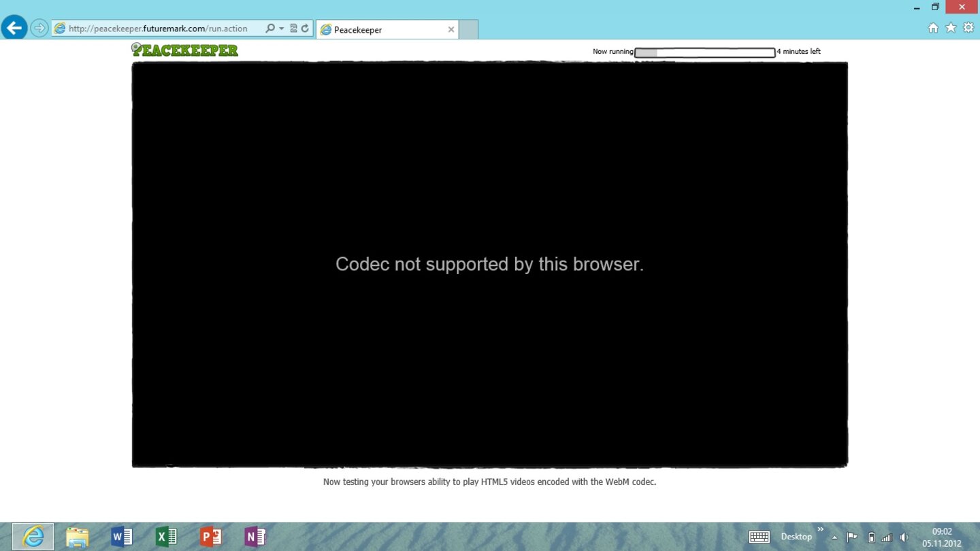Go back with the blue Back arrow

(x=14, y=28)
